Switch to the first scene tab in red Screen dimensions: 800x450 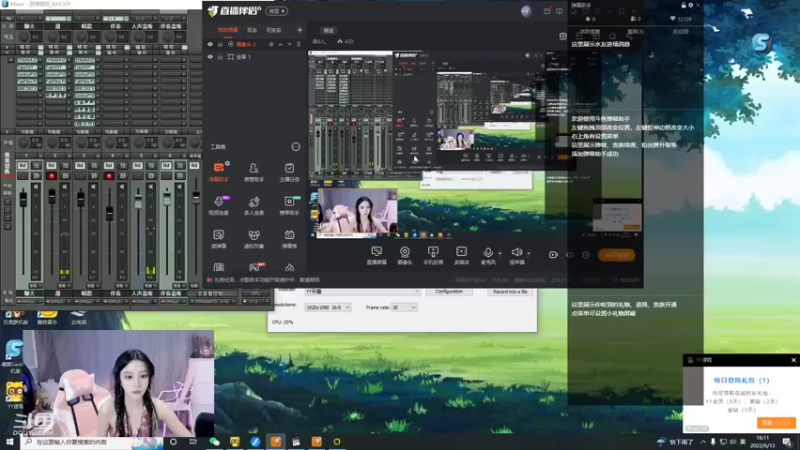[228, 30]
